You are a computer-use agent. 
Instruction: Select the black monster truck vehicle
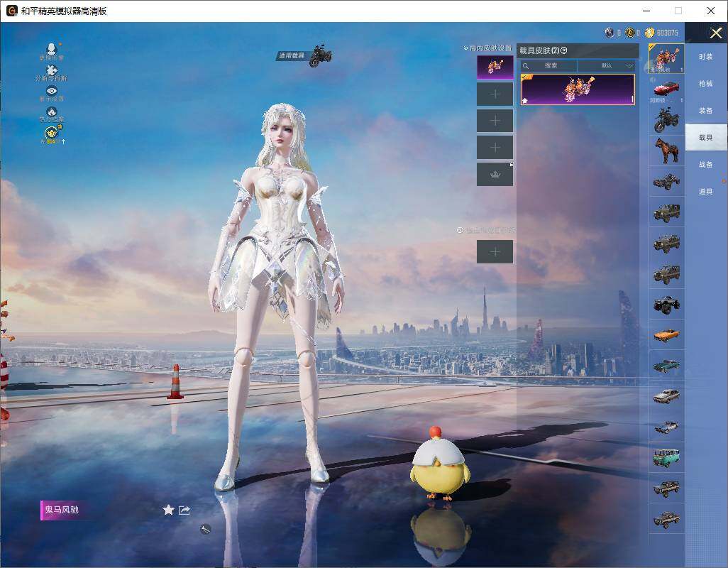(666, 304)
